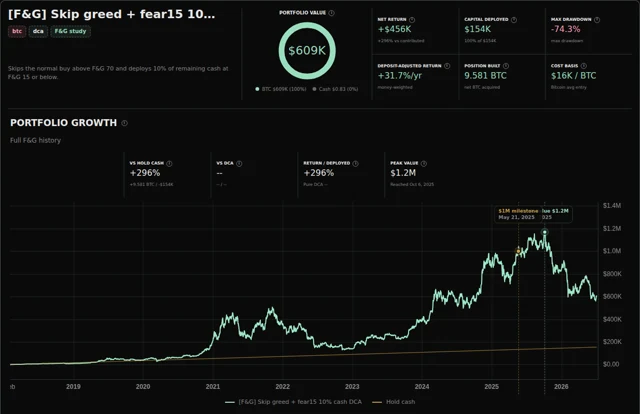Click the +296% under Return / Deployed

pos(318,173)
